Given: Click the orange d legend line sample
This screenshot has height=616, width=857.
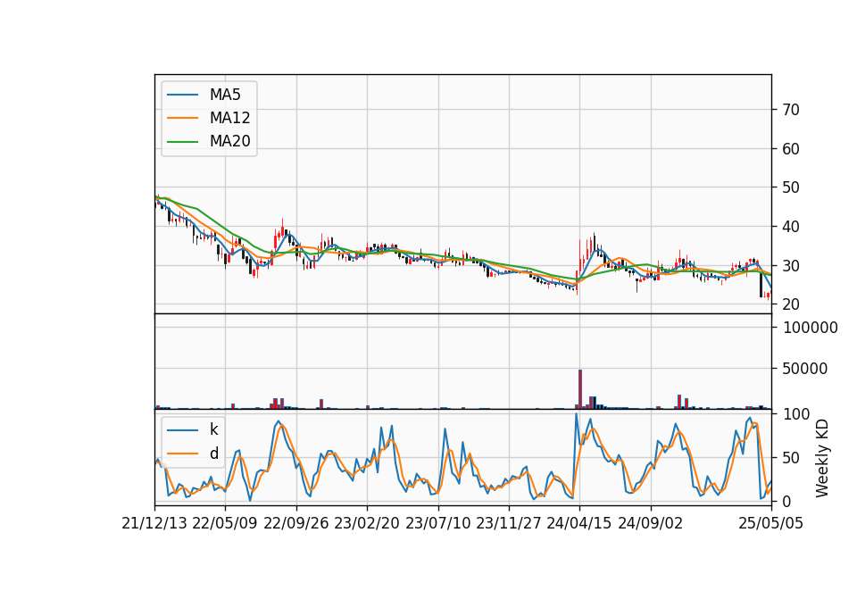Looking at the screenshot, I should click(x=182, y=454).
